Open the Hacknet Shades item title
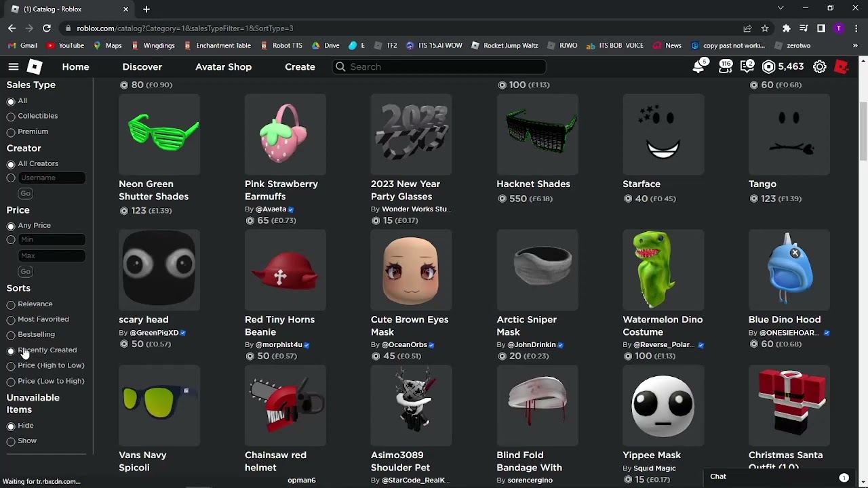The width and height of the screenshot is (868, 488). pyautogui.click(x=533, y=184)
